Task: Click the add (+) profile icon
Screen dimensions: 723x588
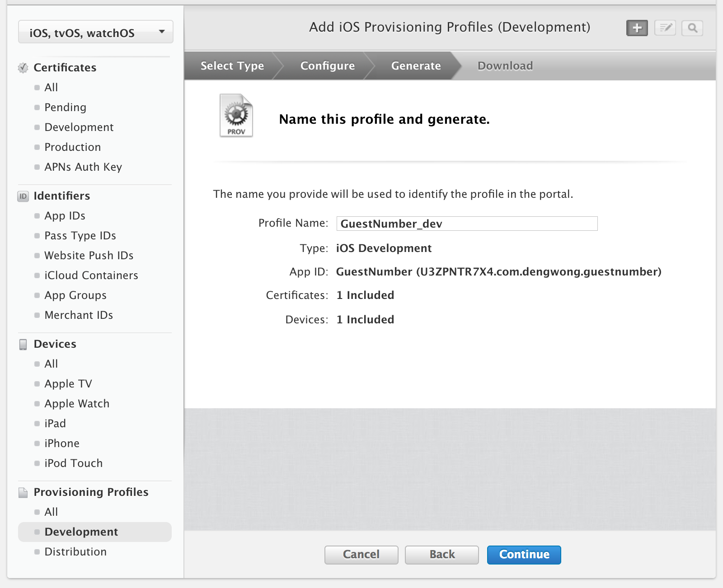Action: tap(637, 28)
